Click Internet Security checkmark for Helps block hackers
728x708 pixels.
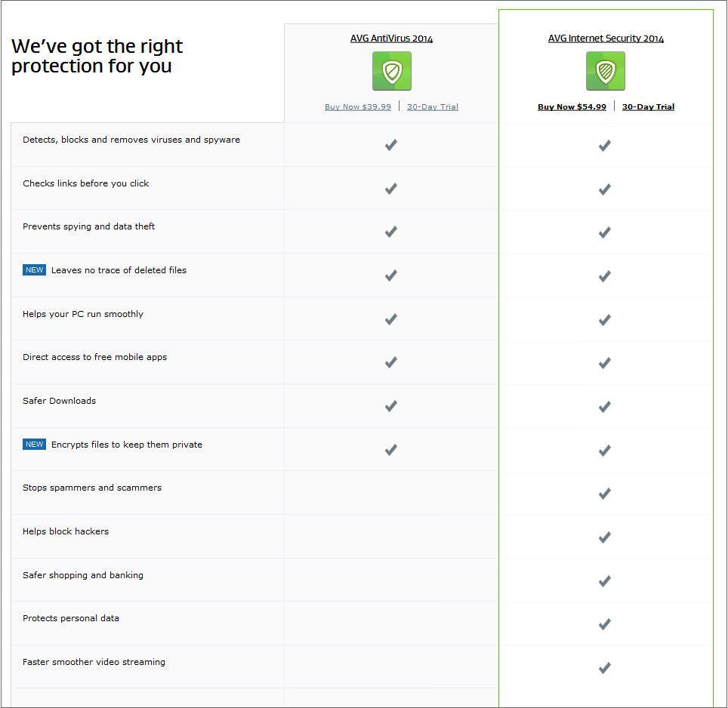(604, 537)
